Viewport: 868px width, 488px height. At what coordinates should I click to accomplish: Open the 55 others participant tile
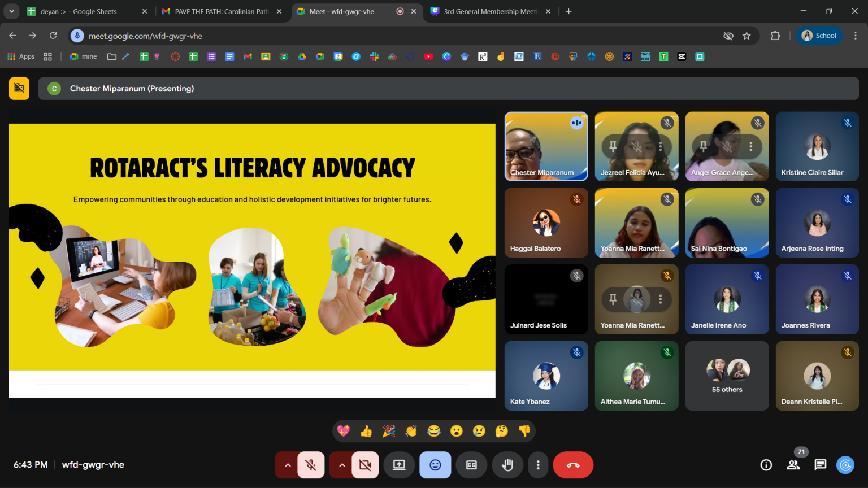pyautogui.click(x=727, y=376)
